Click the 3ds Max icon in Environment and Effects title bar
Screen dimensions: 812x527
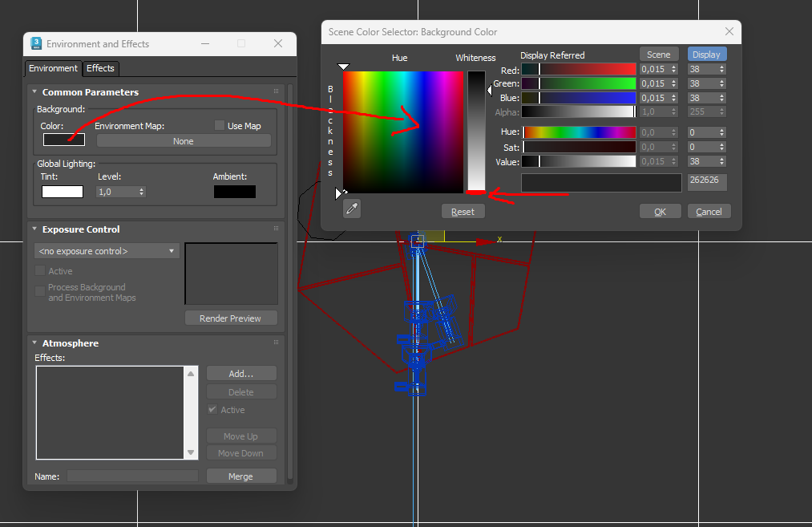click(x=36, y=43)
